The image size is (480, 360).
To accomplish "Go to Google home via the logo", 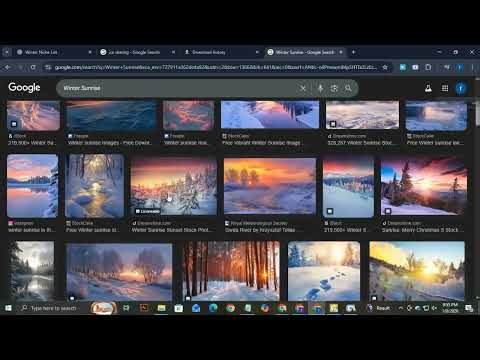I will click(24, 88).
